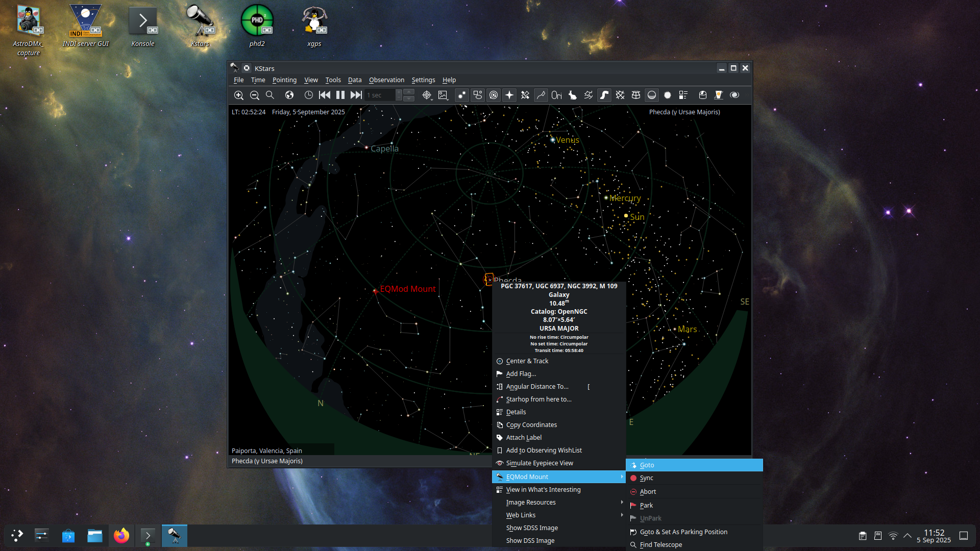
Task: Click the default zoom magnifier icon
Action: tap(270, 95)
